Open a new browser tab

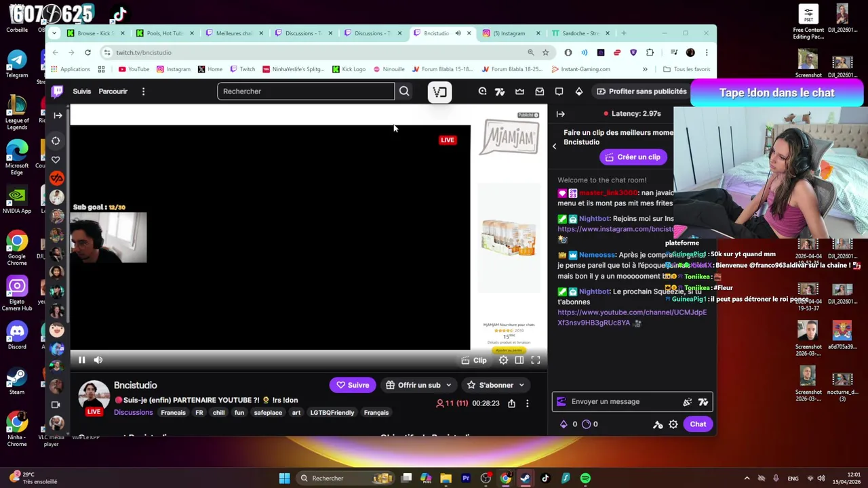[624, 33]
